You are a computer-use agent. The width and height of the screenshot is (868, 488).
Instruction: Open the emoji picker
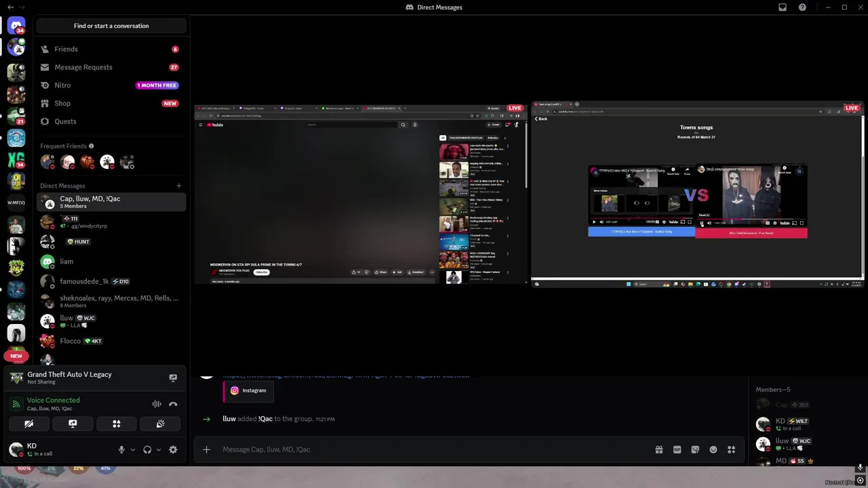click(x=713, y=449)
